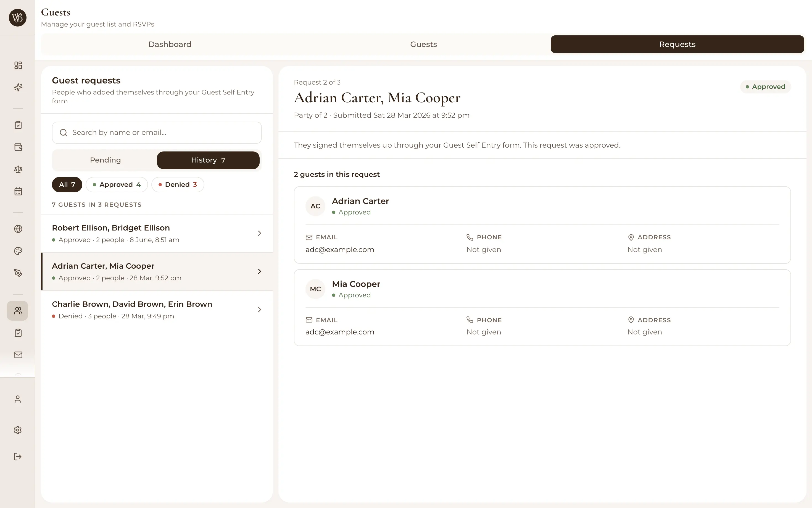Click the 'Request 2 of 3' label
Screen dimensions: 812x508
click(317, 82)
